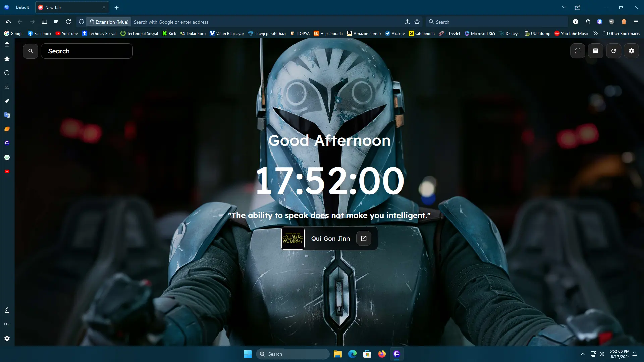Open the sidebar History clock icon

tap(7, 73)
